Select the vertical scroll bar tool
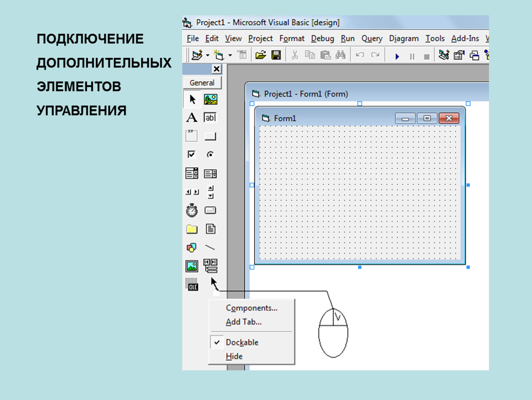This screenshot has width=532, height=400. (x=210, y=192)
